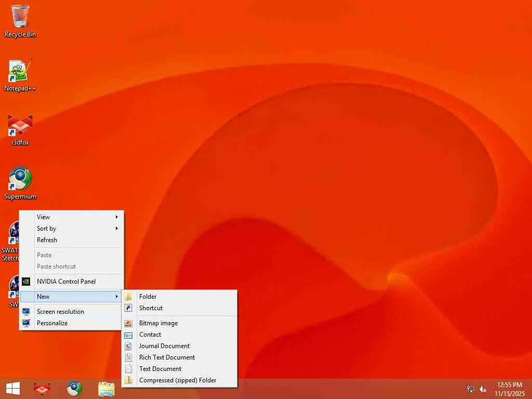532x399 pixels.
Task: Launch Supermium from the taskbar
Action: 74,389
